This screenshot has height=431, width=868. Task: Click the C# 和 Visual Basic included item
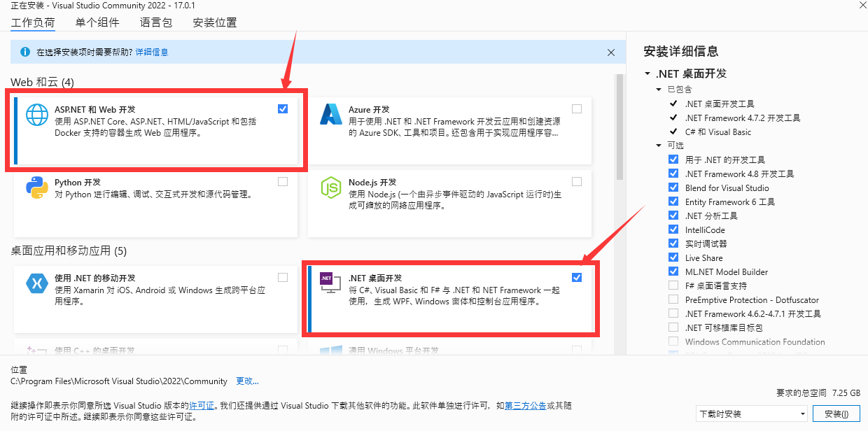pyautogui.click(x=718, y=132)
